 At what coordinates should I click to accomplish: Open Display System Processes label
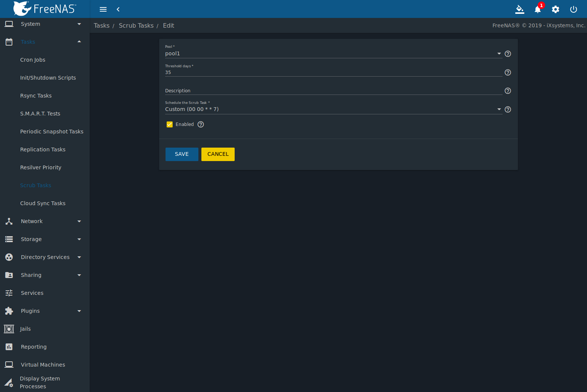click(x=40, y=382)
